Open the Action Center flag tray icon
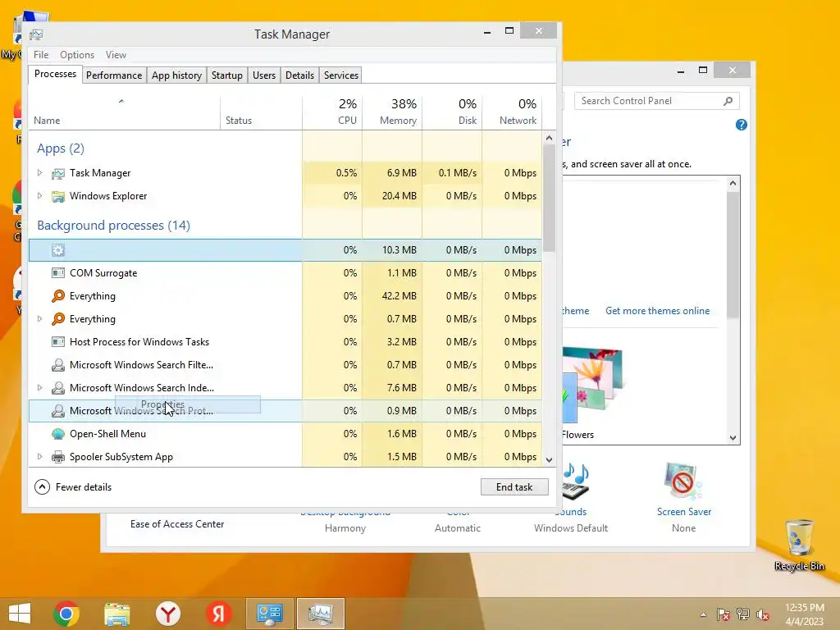Viewport: 840px width, 630px height. tap(723, 614)
